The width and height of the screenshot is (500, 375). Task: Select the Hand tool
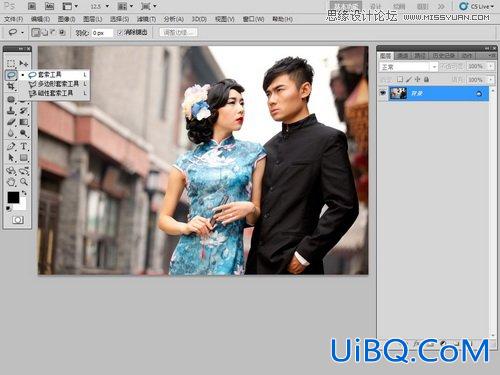[x=11, y=182]
